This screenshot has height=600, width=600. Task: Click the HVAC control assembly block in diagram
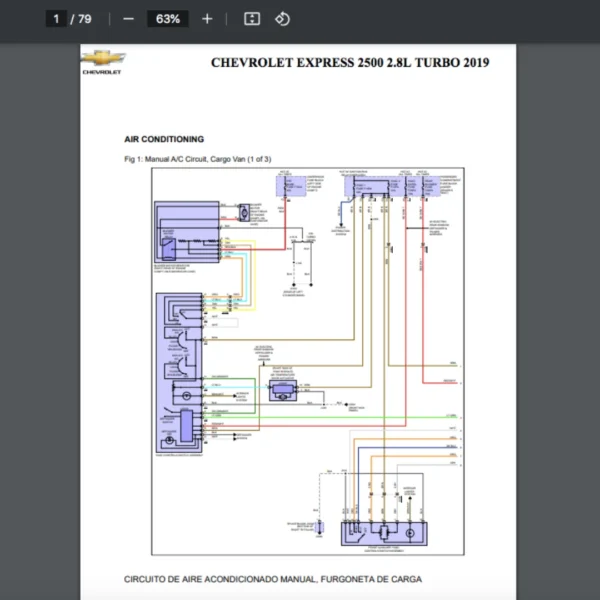(178, 375)
